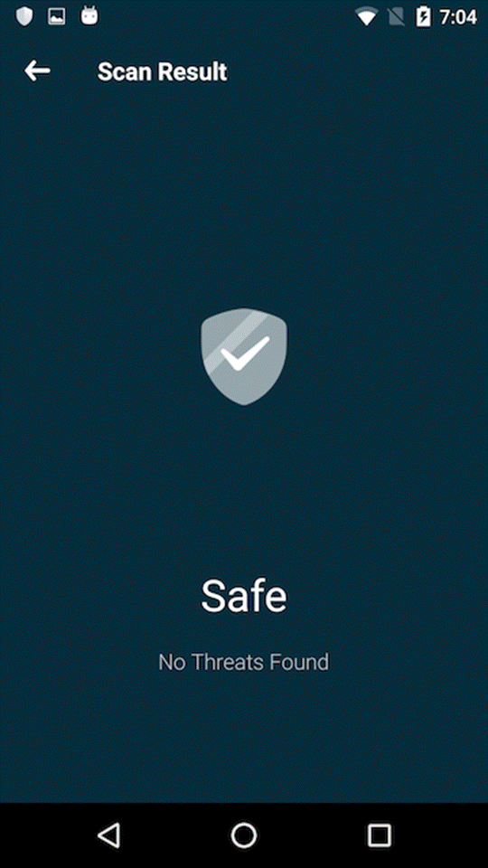Tap the No Threats Found message
The width and height of the screenshot is (488, 868).
pos(244,662)
